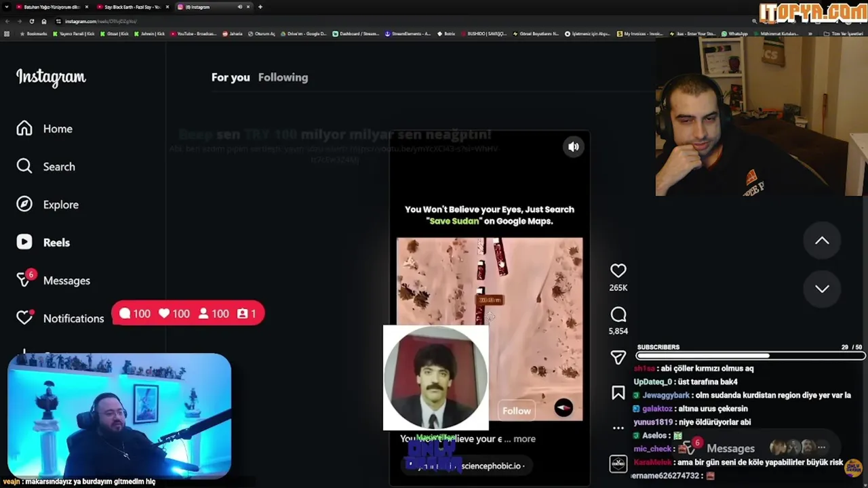Go to Reels in sidebar

coord(43,243)
